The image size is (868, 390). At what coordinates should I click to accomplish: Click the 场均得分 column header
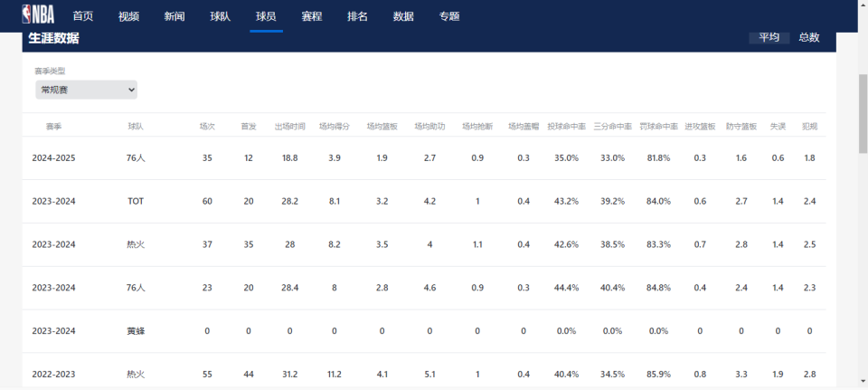pos(335,127)
